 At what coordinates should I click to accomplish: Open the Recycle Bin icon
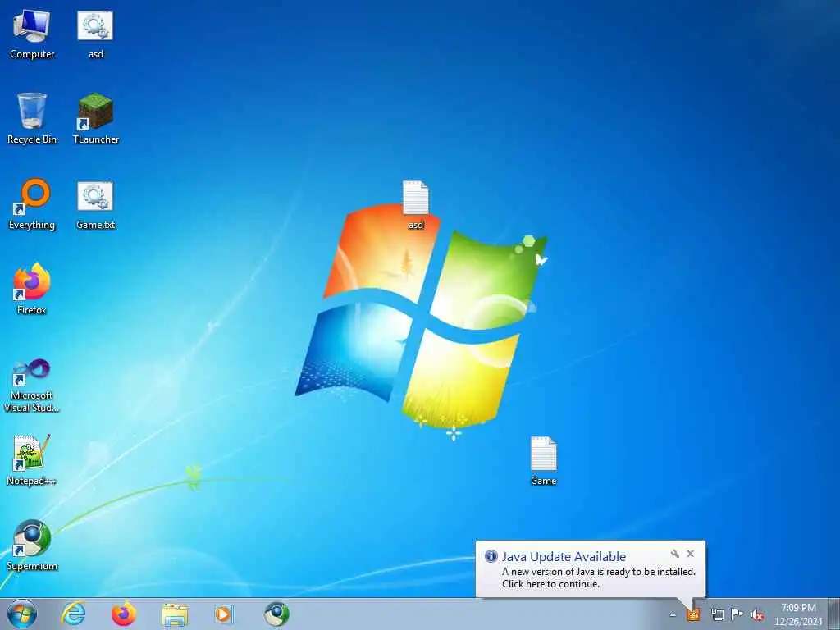pos(32,119)
